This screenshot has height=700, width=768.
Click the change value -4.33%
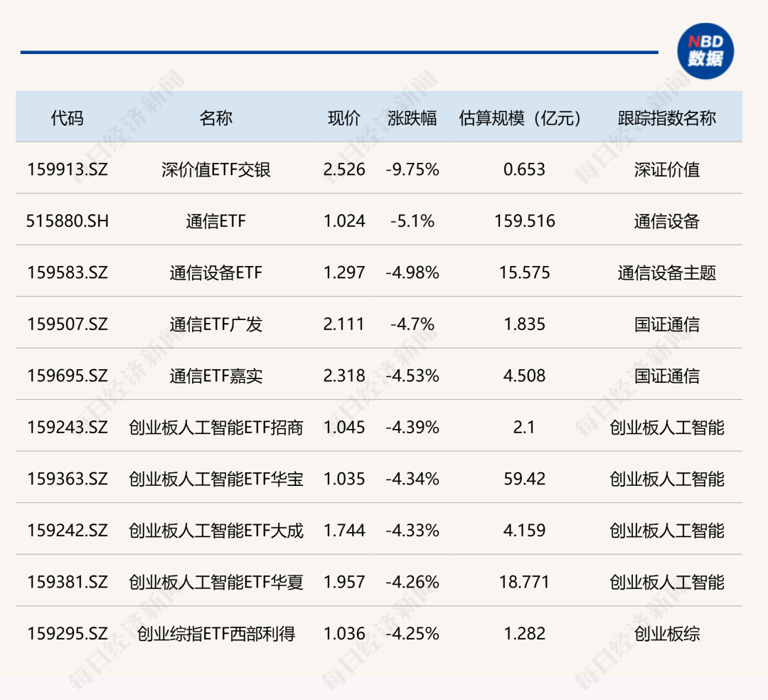[x=412, y=531]
